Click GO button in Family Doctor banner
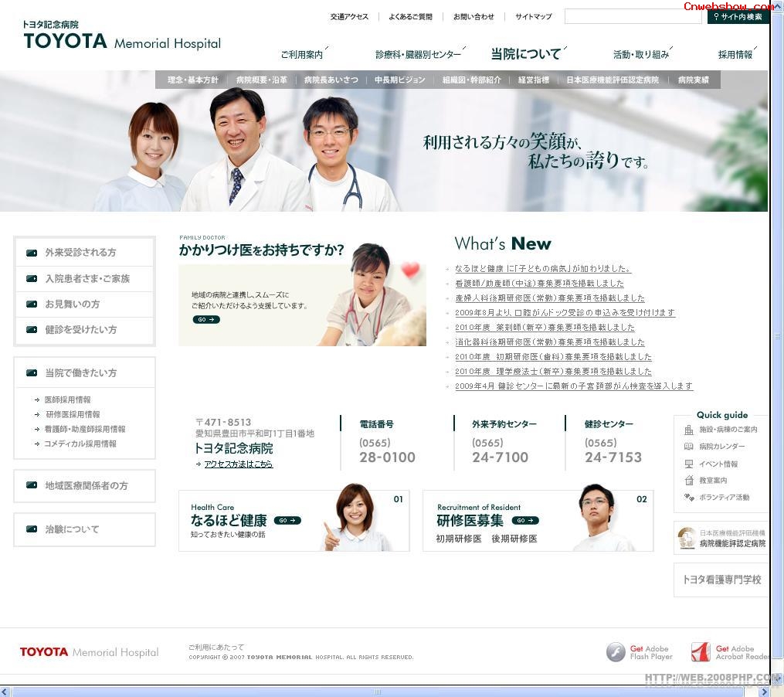 206,319
